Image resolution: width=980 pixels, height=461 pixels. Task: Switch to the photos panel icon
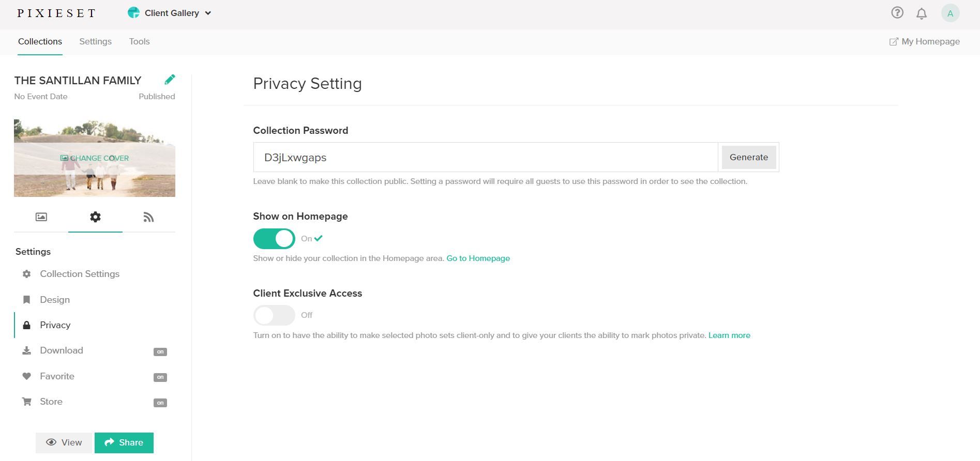tap(41, 217)
